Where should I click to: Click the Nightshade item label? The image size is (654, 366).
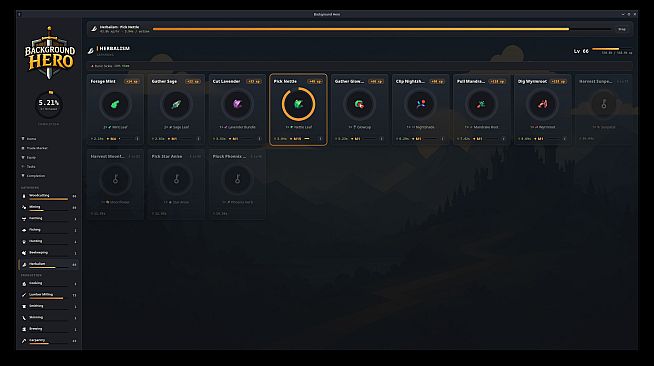pyautogui.click(x=420, y=127)
